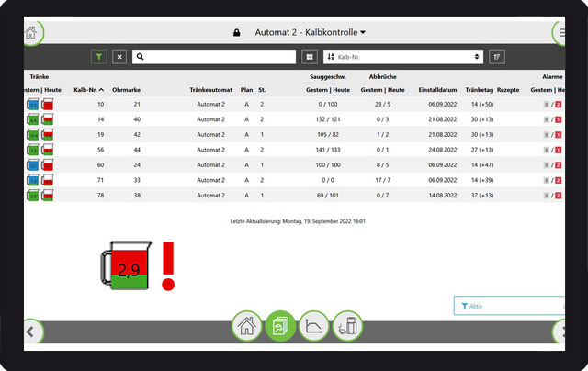
Task: Click the Ohrmarke column header
Action: tap(126, 90)
